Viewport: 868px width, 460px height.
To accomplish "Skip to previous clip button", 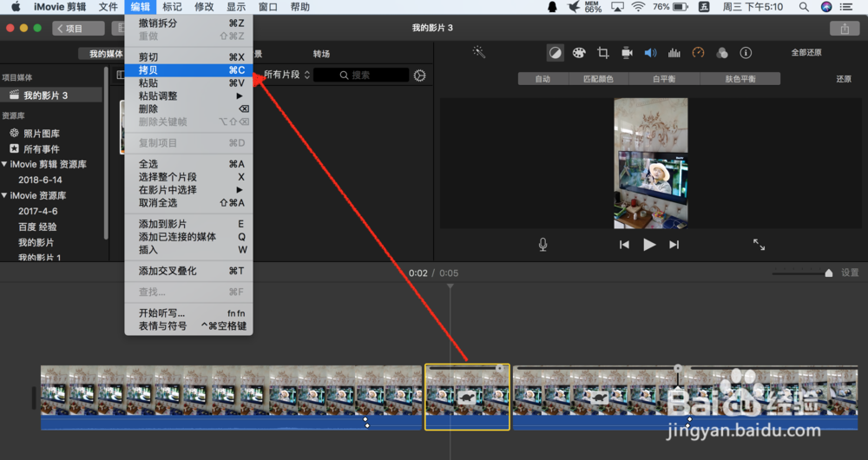I will click(624, 245).
